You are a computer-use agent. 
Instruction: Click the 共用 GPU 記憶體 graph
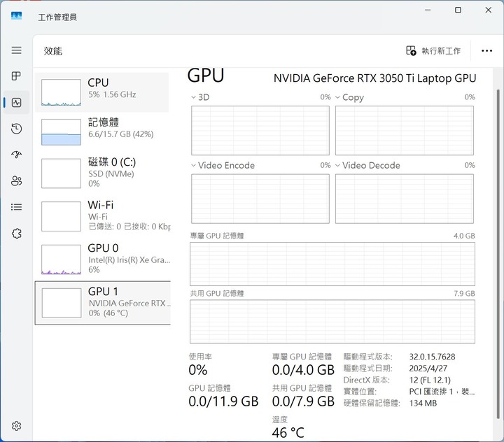[332, 322]
